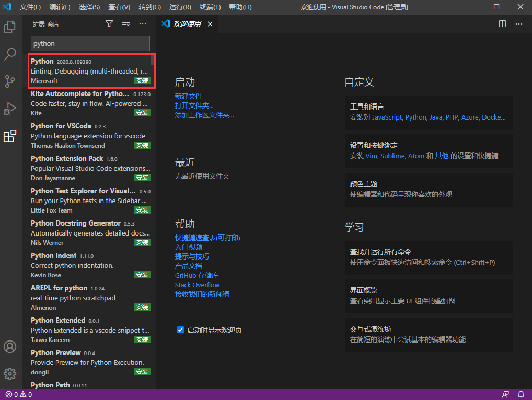The height and width of the screenshot is (400, 532).
Task: Open the 运行(R) menu
Action: pos(180,7)
